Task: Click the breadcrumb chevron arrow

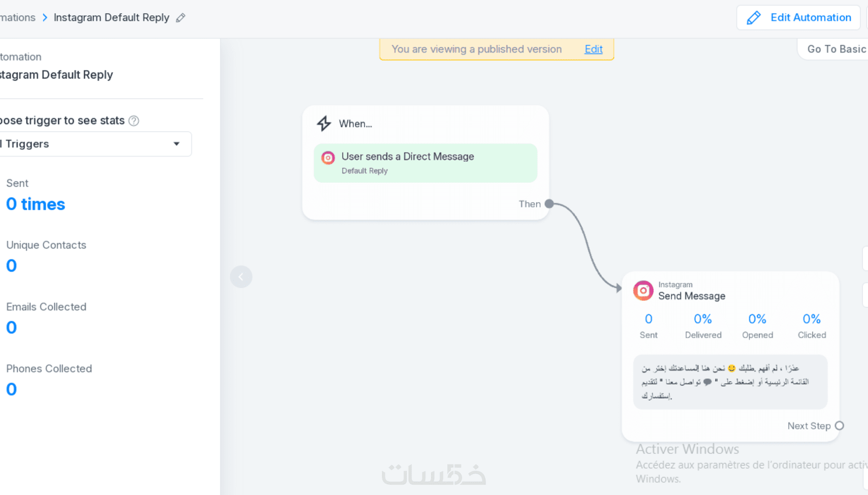Action: [x=45, y=18]
